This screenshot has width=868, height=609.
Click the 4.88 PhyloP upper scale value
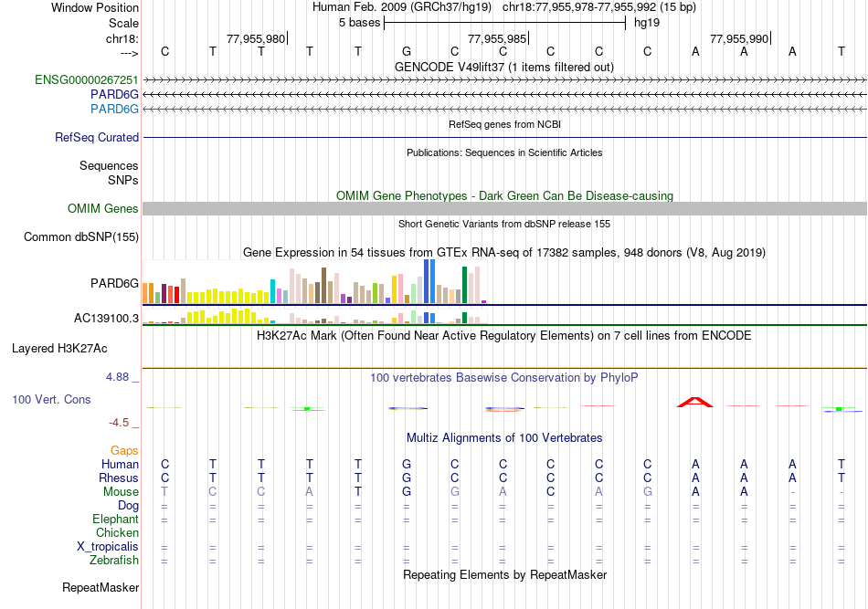click(x=117, y=377)
